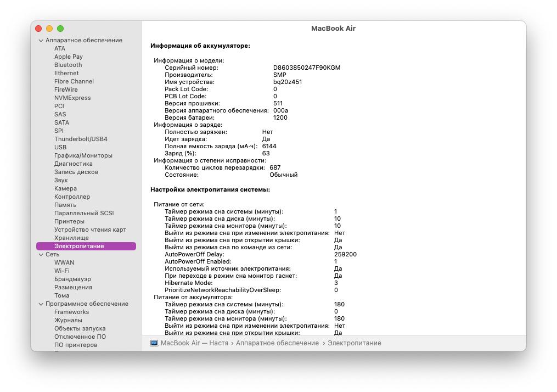Image resolution: width=557 pixels, height=392 pixels.
Task: Click Аппаратное обеспечение in the path bar
Action: [278, 343]
